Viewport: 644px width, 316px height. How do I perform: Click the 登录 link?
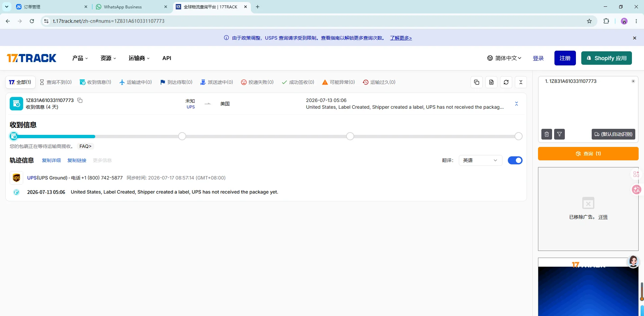[538, 58]
